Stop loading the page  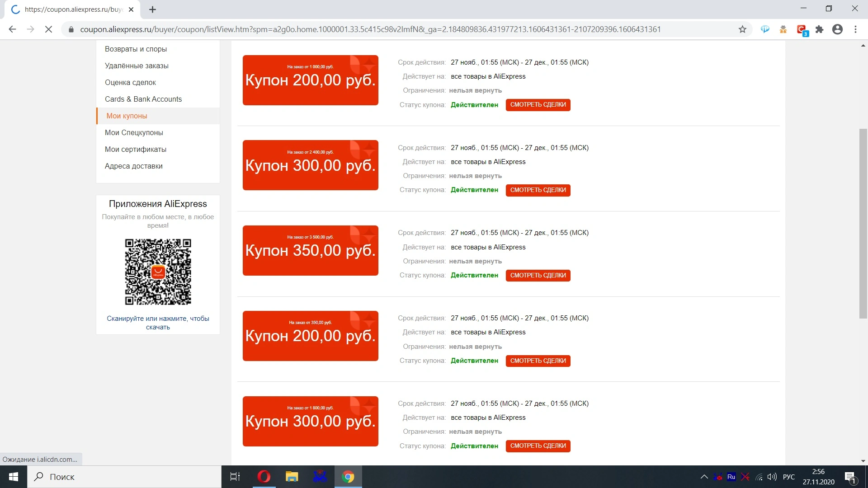[48, 29]
